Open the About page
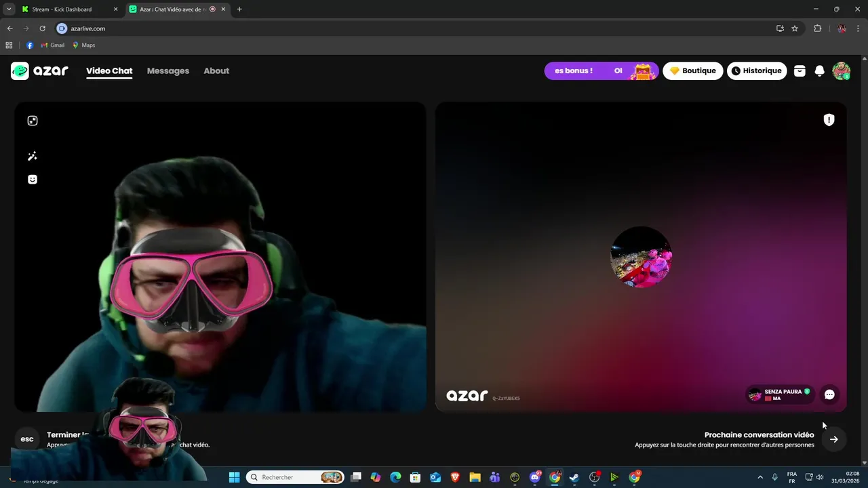Viewport: 868px width, 488px height. (x=216, y=70)
